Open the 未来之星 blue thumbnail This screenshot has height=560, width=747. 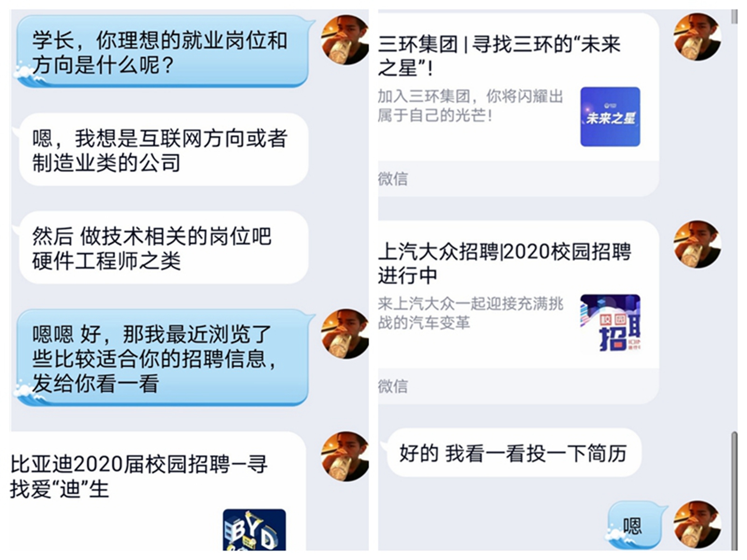[x=610, y=117]
